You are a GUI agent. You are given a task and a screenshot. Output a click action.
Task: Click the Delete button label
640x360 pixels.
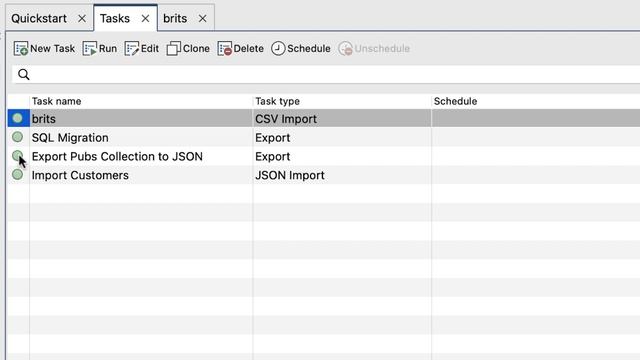pyautogui.click(x=249, y=49)
